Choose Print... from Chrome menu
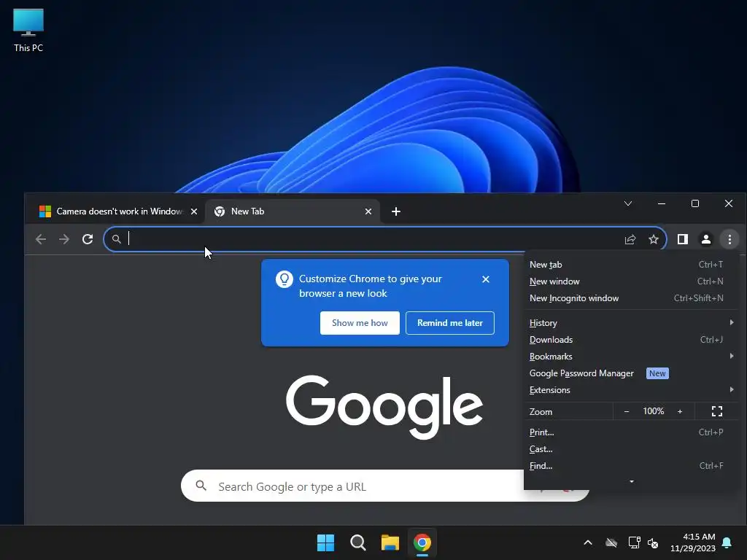 631,432
